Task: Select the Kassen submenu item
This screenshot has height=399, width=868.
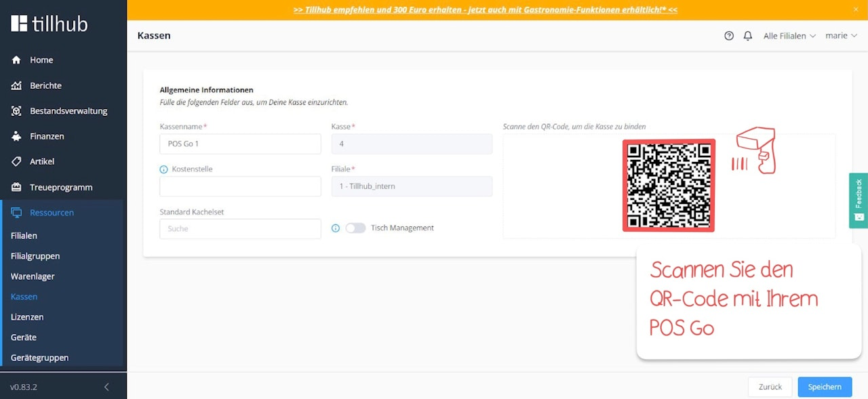Action: tap(24, 297)
